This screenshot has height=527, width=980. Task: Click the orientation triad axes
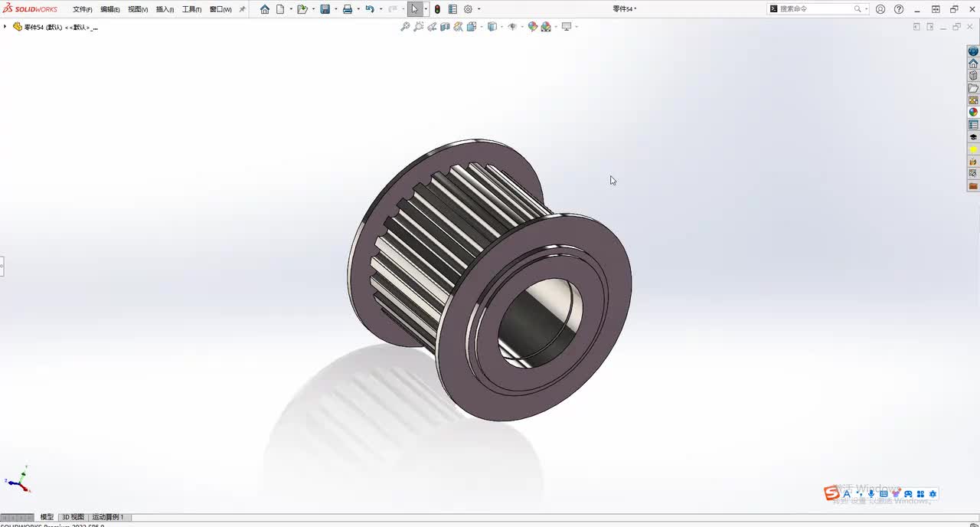pyautogui.click(x=18, y=480)
